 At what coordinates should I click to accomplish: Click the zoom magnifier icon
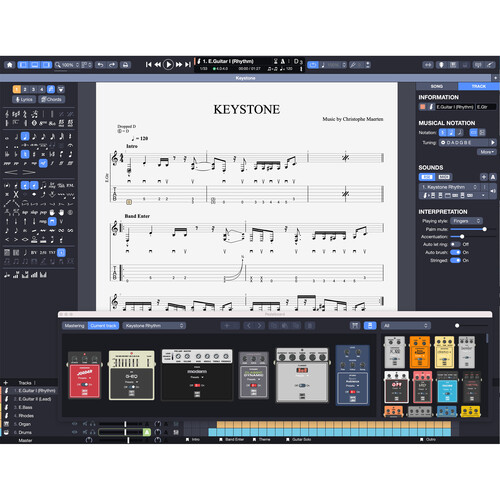58,65
